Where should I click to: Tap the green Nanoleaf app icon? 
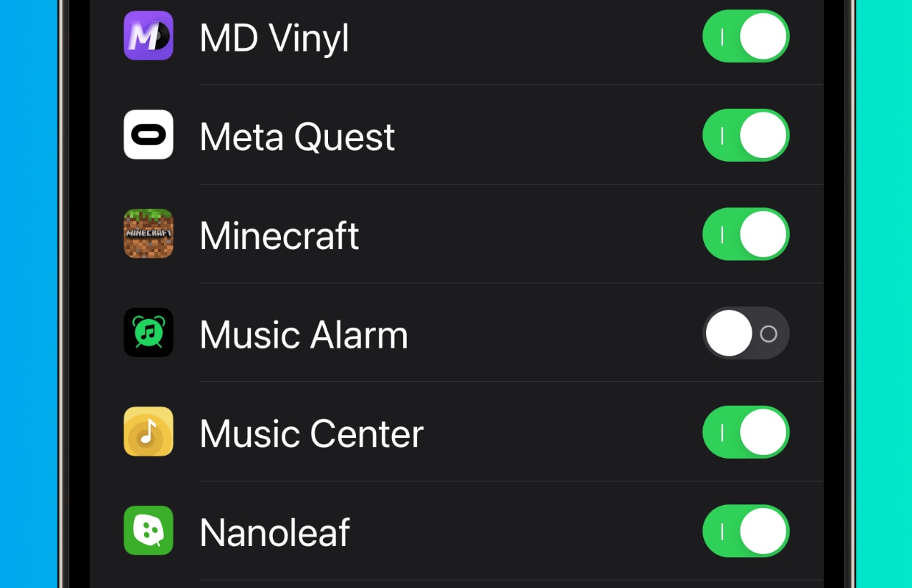[149, 530]
